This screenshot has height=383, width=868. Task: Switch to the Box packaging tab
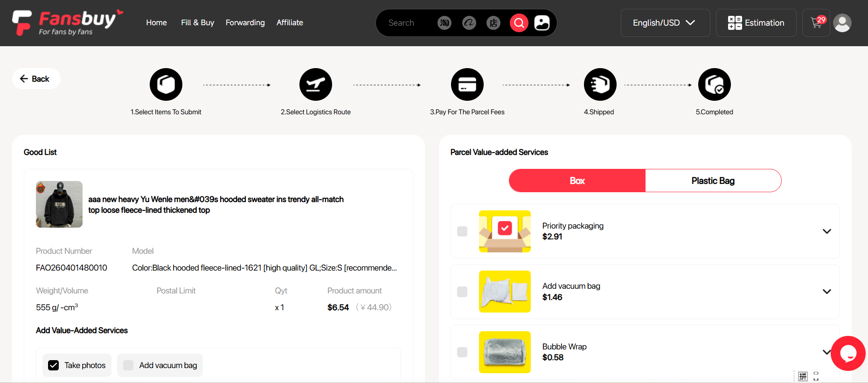[x=577, y=181]
